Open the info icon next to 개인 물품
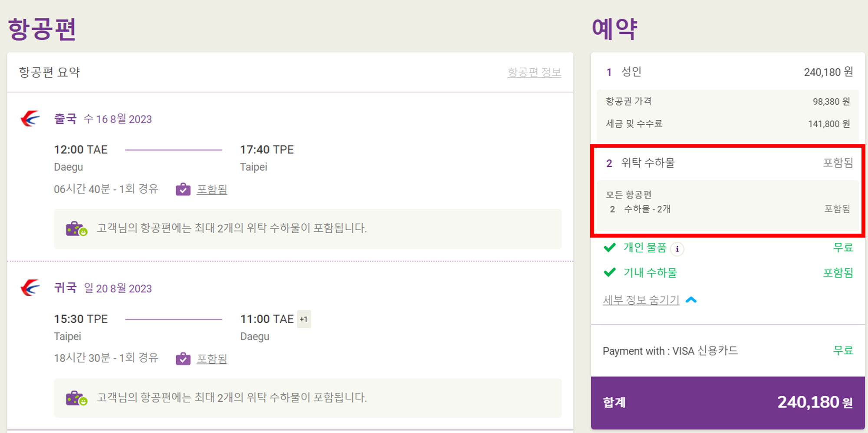 [677, 249]
